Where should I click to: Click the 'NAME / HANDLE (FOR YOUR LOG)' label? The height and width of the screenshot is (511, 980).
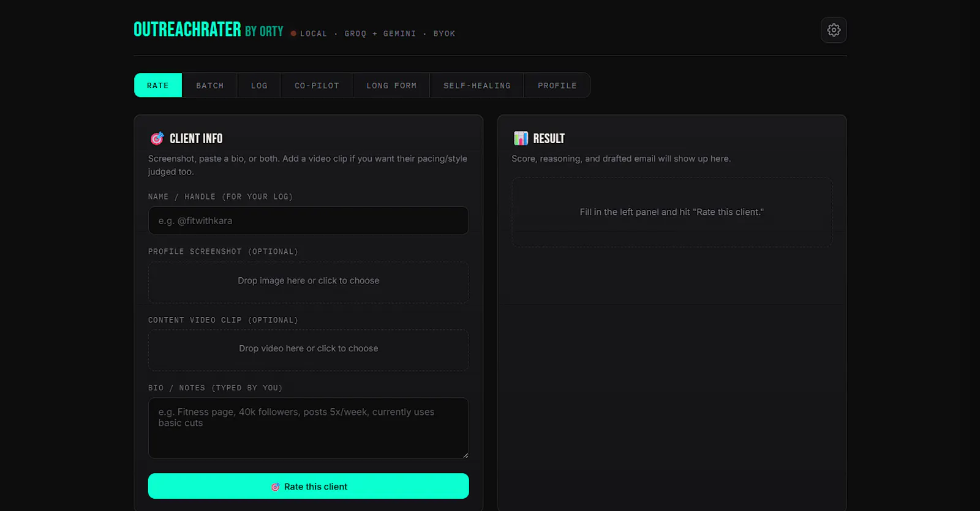[x=221, y=196]
